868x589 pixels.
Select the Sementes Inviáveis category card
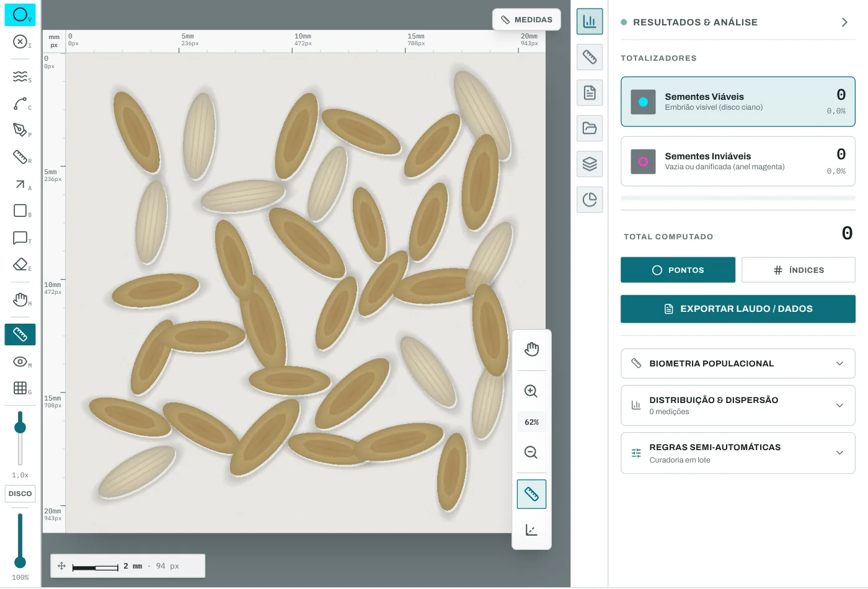[x=738, y=161]
